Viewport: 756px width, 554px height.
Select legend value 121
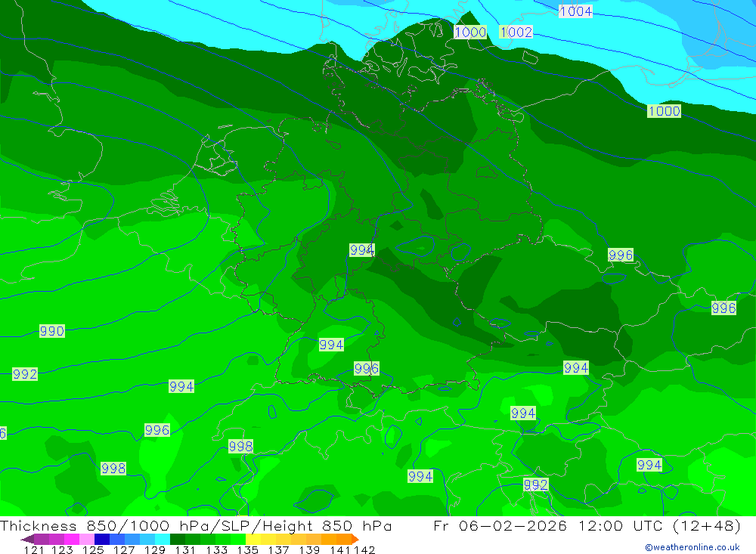(34, 550)
